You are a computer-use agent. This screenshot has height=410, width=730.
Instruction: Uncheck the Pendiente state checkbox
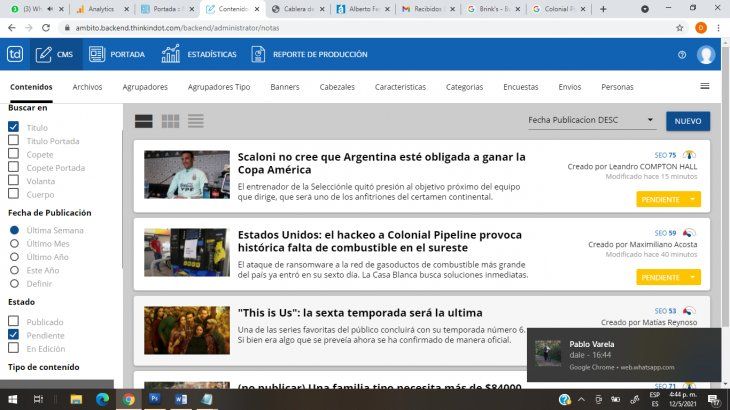tap(14, 335)
